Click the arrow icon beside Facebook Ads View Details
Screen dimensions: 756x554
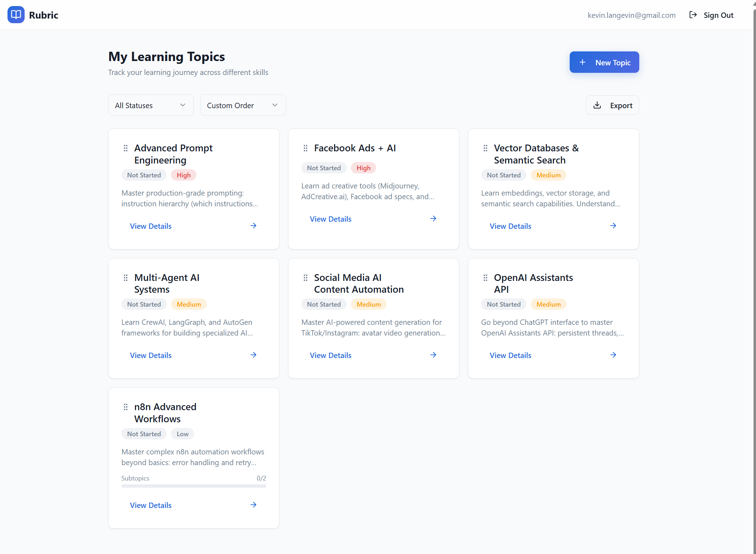433,218
